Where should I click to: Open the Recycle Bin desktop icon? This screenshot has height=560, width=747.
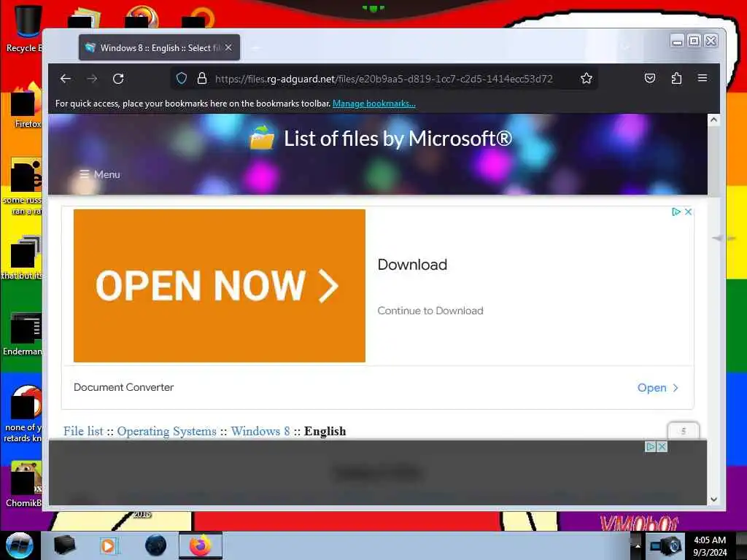(x=24, y=28)
